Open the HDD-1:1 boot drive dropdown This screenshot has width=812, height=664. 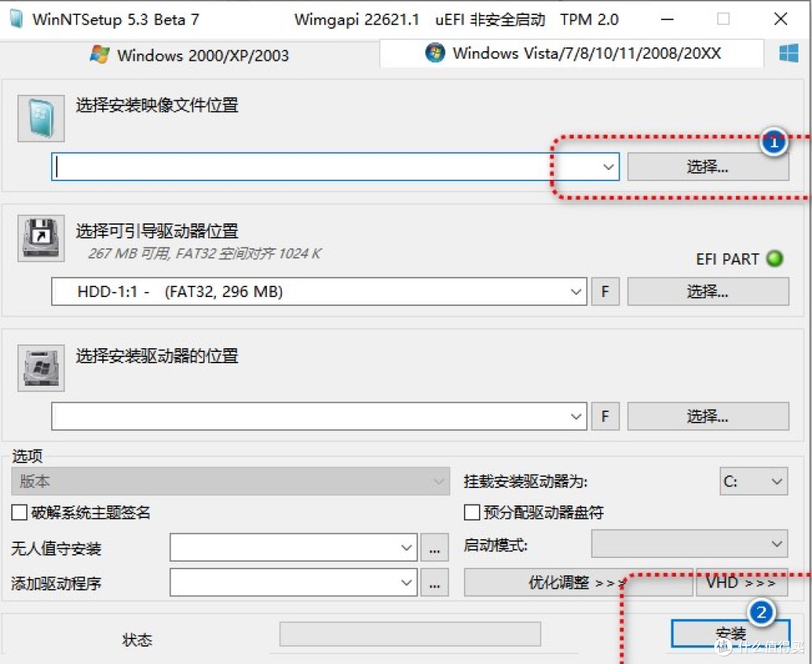tap(319, 292)
